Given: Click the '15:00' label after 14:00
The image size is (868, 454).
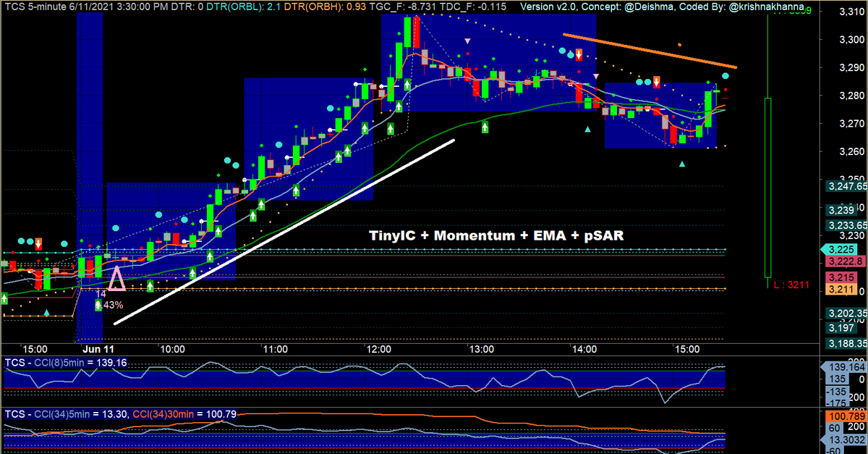Looking at the screenshot, I should coord(686,348).
